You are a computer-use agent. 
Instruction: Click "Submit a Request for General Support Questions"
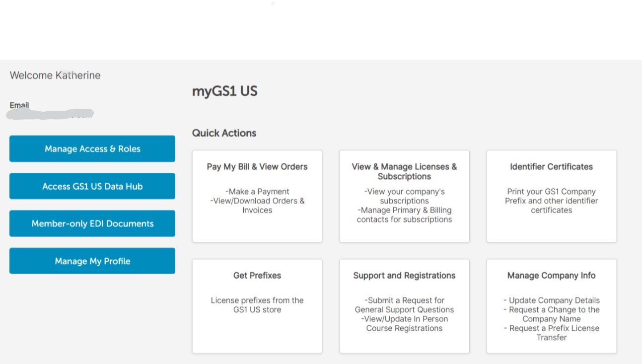click(404, 305)
